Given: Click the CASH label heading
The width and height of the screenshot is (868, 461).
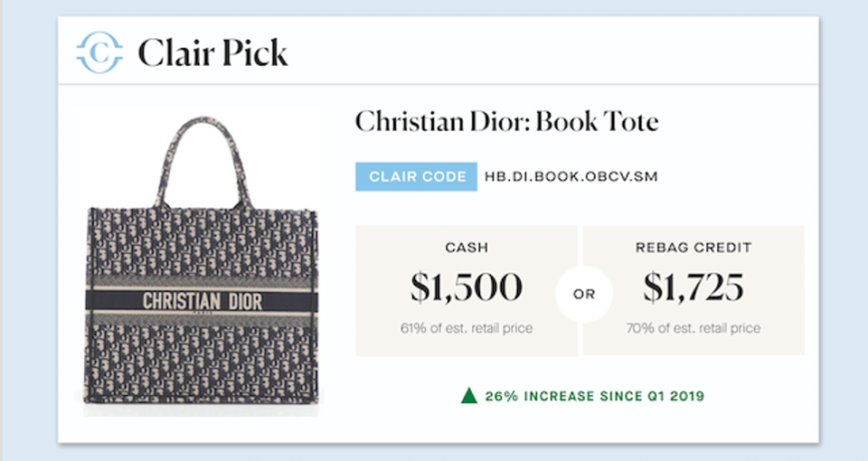Looking at the screenshot, I should [467, 248].
